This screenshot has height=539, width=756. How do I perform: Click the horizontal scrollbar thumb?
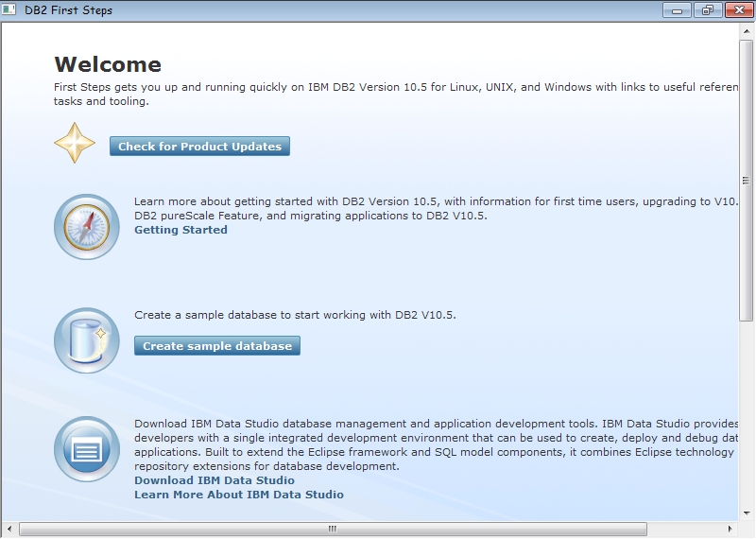tap(333, 529)
